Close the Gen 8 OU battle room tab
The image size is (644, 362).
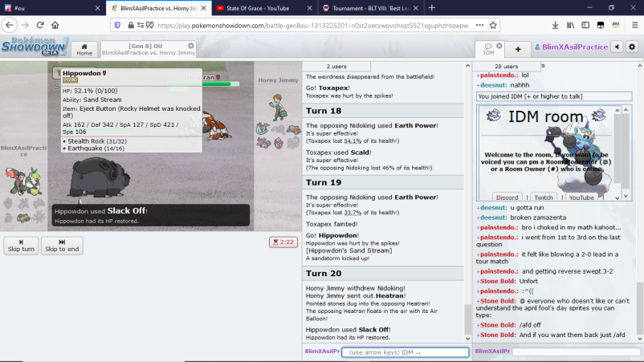(x=191, y=46)
